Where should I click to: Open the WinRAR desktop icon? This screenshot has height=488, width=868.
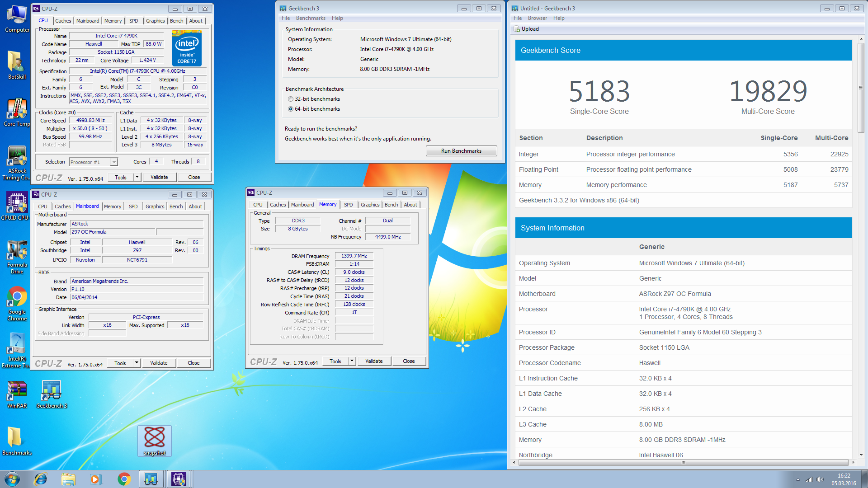tap(17, 394)
